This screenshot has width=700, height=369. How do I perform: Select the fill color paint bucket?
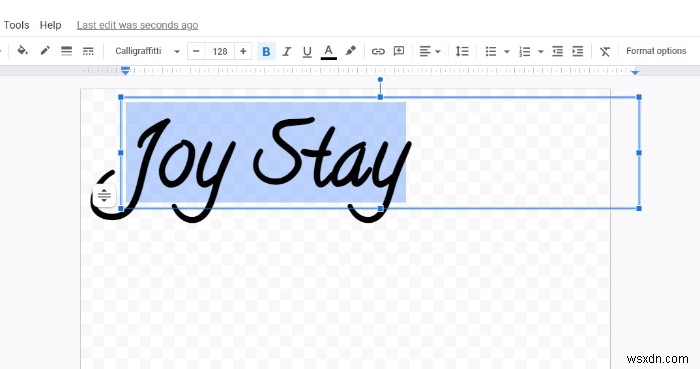[22, 51]
